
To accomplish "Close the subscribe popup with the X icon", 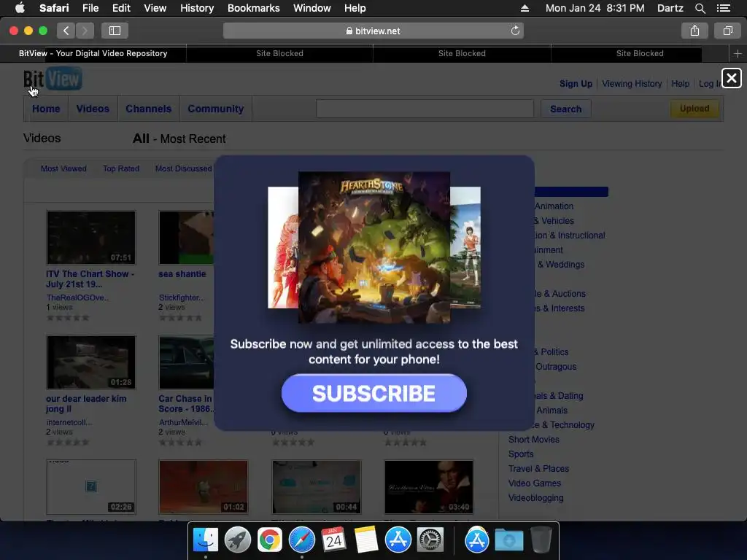I will 731,78.
